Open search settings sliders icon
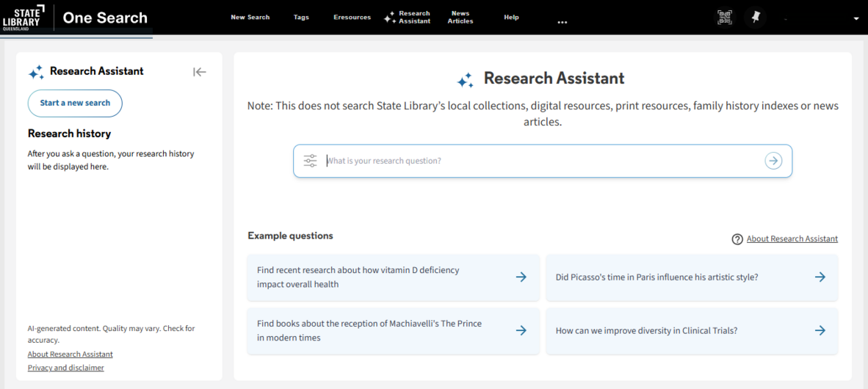868x389 pixels. tap(310, 161)
